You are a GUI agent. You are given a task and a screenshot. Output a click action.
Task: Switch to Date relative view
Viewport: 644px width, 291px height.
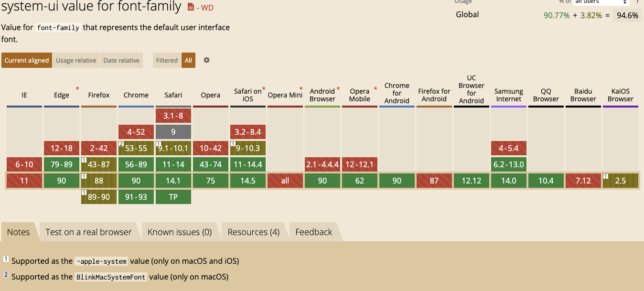coord(121,60)
